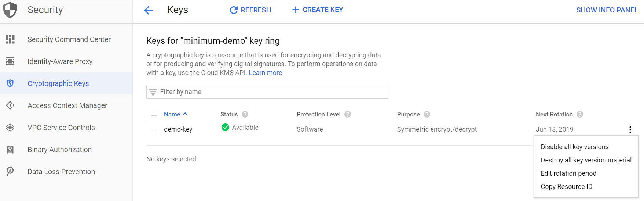Click SHOW INFO PANEL

pos(607,10)
